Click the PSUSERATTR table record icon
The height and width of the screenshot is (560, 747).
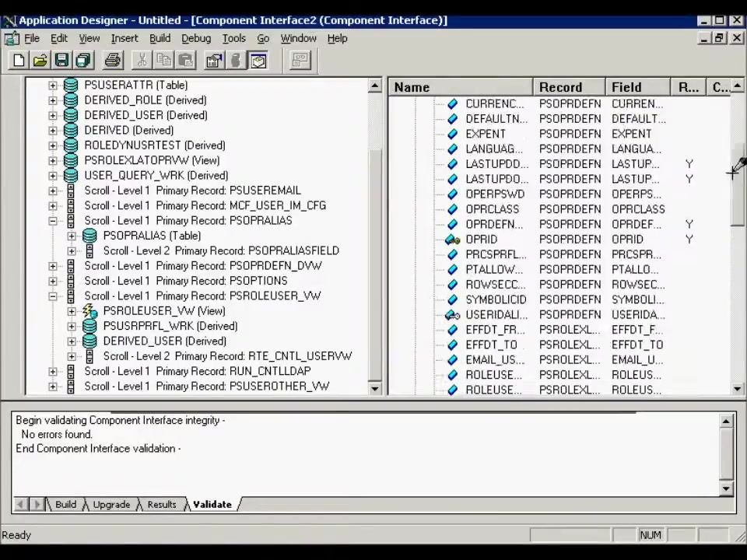click(x=71, y=86)
